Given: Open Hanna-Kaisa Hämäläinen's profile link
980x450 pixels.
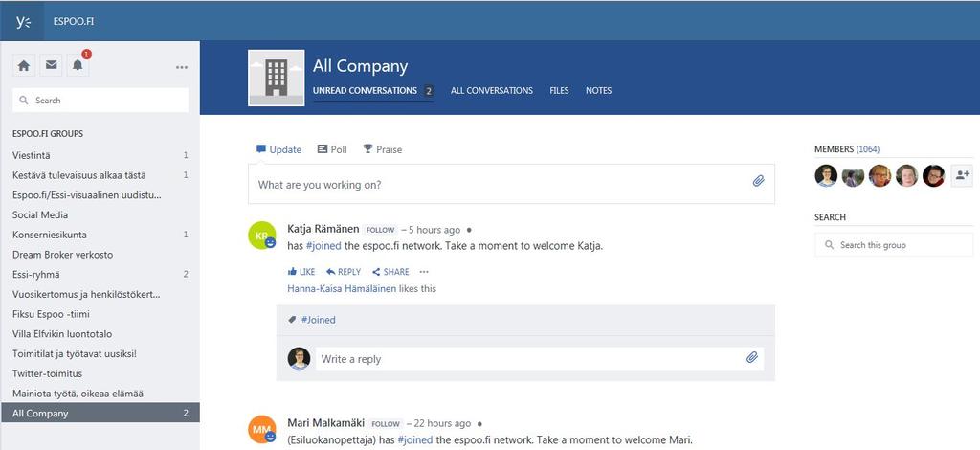Looking at the screenshot, I should (x=342, y=289).
